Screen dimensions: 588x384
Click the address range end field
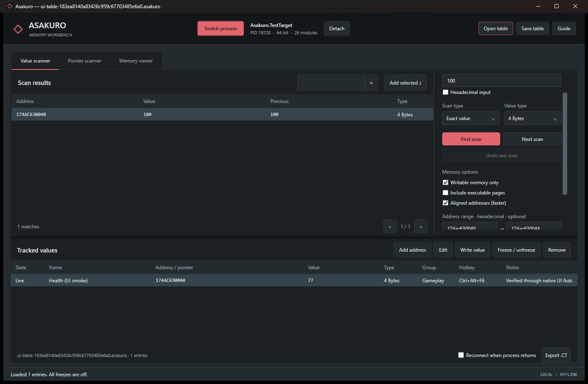[x=534, y=226]
